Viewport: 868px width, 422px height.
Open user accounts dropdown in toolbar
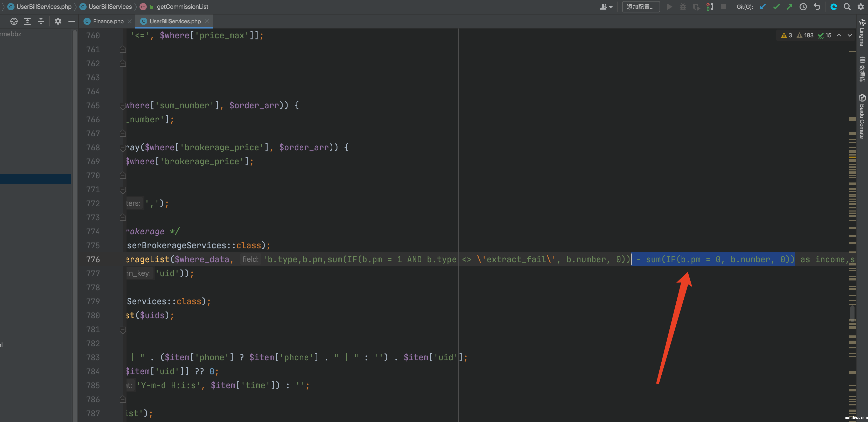tap(606, 7)
